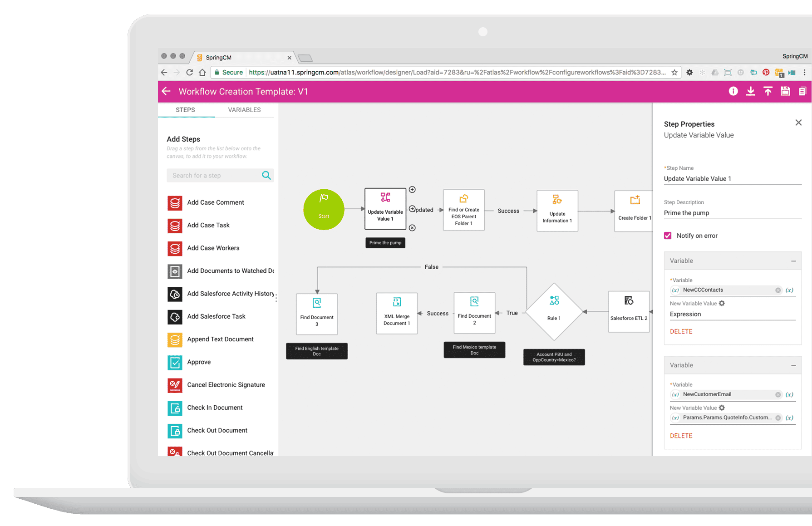The width and height of the screenshot is (812, 526).
Task: Select the Append Text Document icon
Action: [175, 339]
